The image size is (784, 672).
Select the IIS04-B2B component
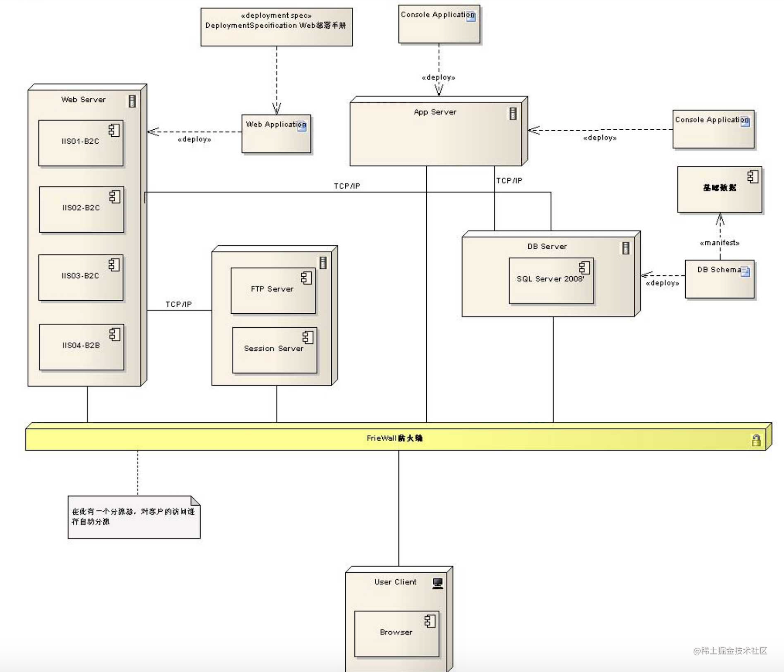81,347
